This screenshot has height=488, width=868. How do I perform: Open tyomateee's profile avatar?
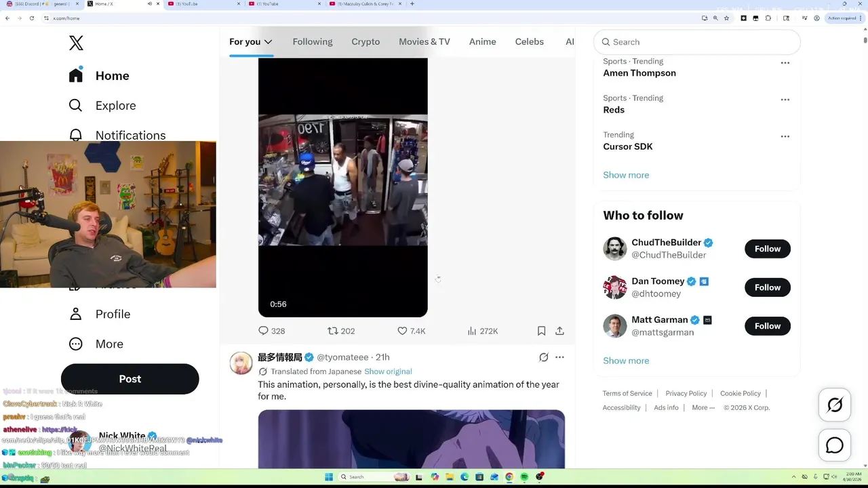pyautogui.click(x=241, y=363)
